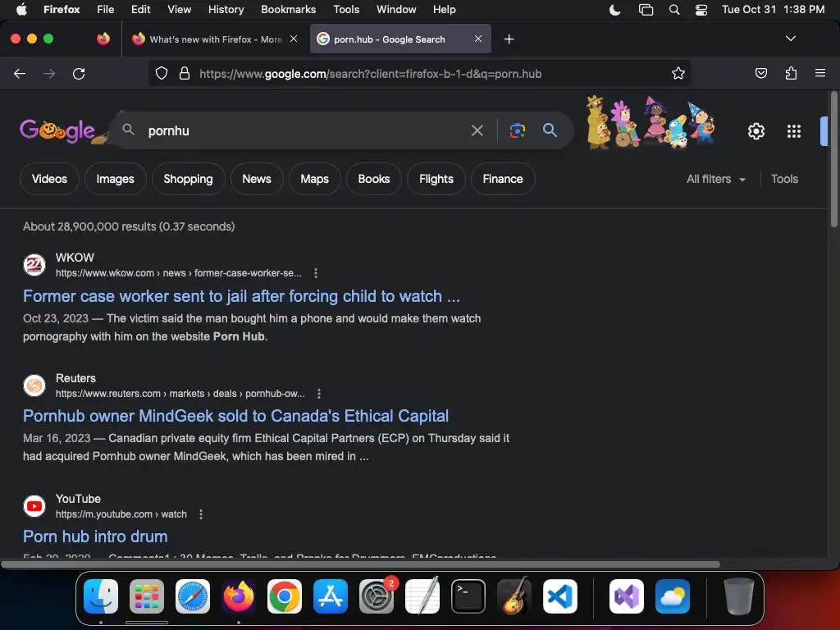Close the Google Search tab
The height and width of the screenshot is (630, 840).
478,39
